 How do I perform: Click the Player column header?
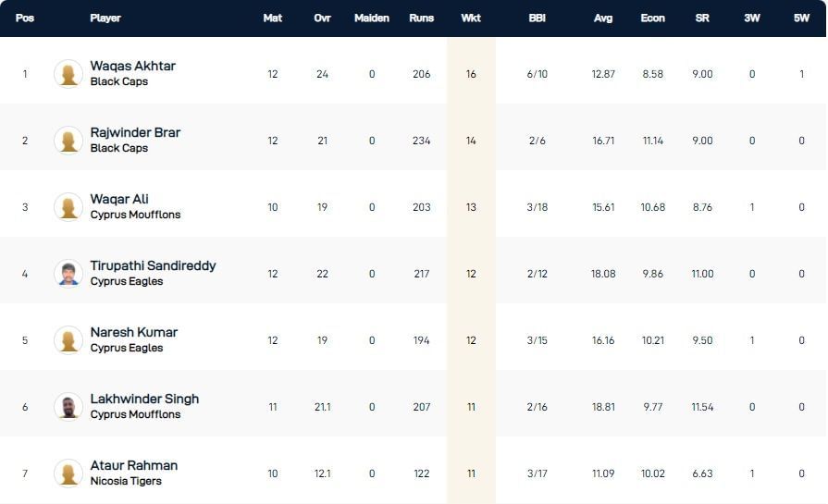coord(105,18)
